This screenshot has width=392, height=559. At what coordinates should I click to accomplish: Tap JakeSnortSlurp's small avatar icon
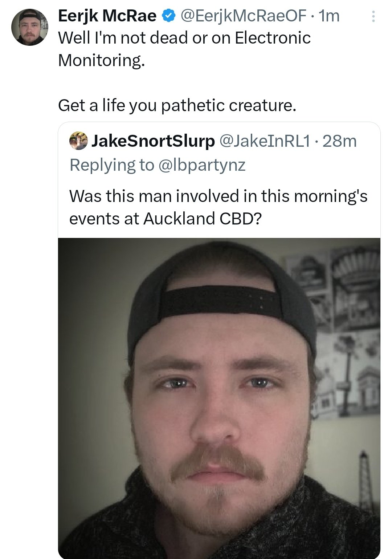tap(78, 141)
